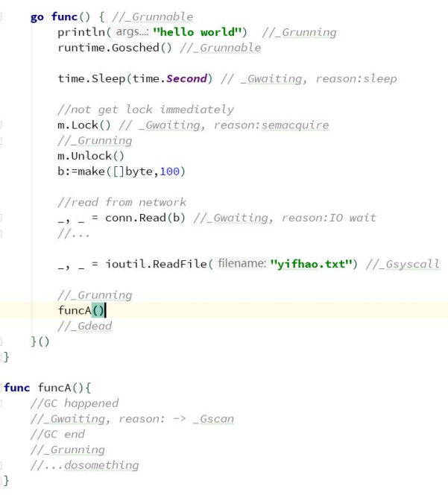Toggle fold marker at m.Lock() line
This screenshot has height=498, width=448.
click(x=3, y=125)
